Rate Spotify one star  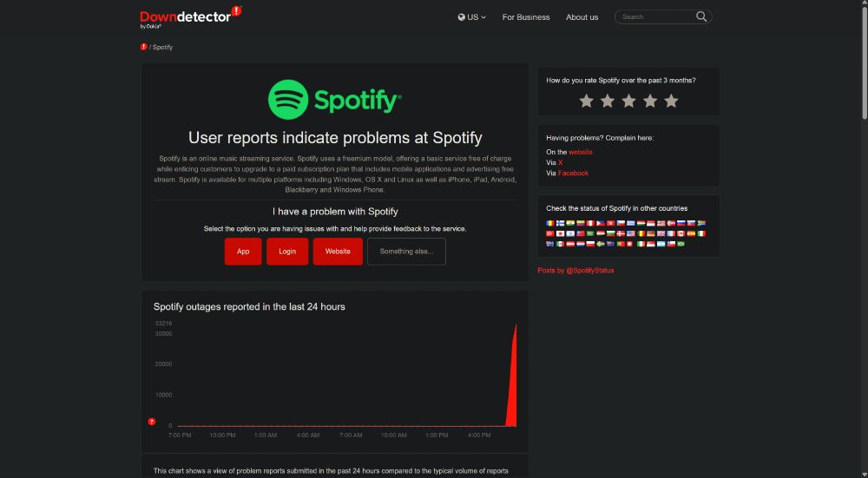(586, 101)
